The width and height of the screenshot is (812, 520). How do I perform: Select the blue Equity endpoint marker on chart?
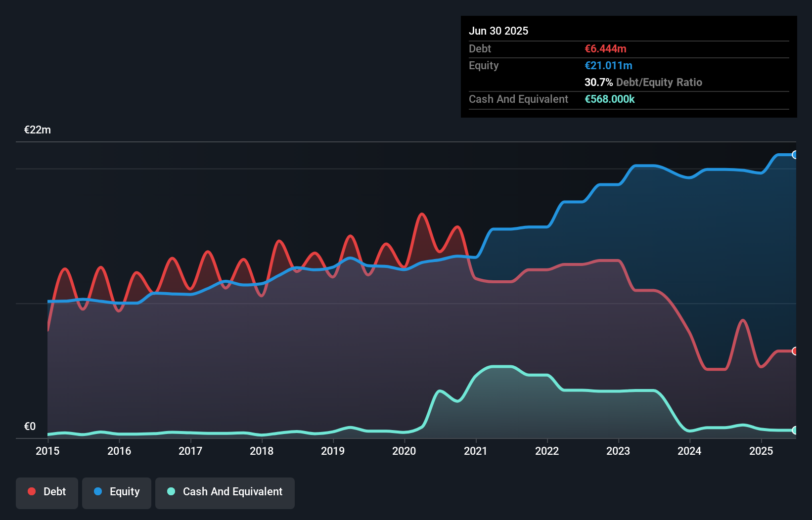click(795, 155)
